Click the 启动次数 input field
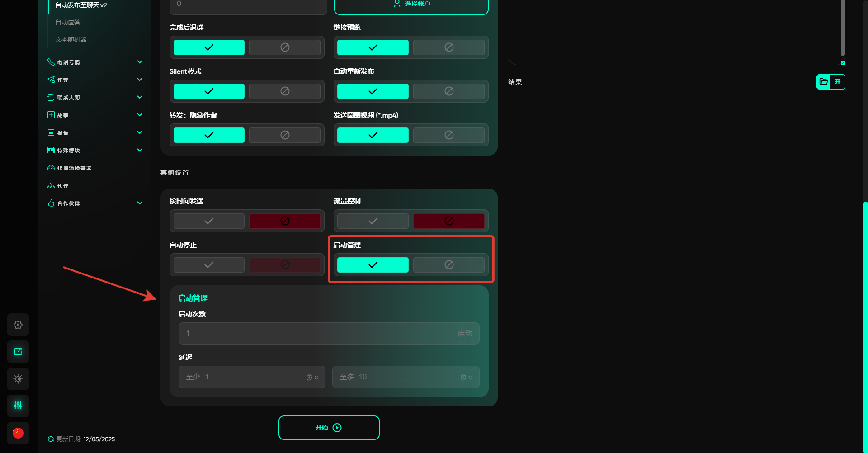Image resolution: width=868 pixels, height=453 pixels. pyautogui.click(x=316, y=334)
